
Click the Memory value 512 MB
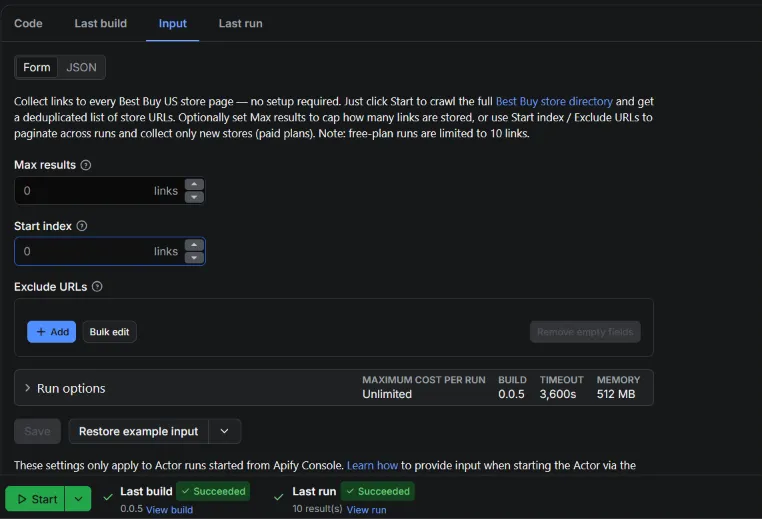616,394
